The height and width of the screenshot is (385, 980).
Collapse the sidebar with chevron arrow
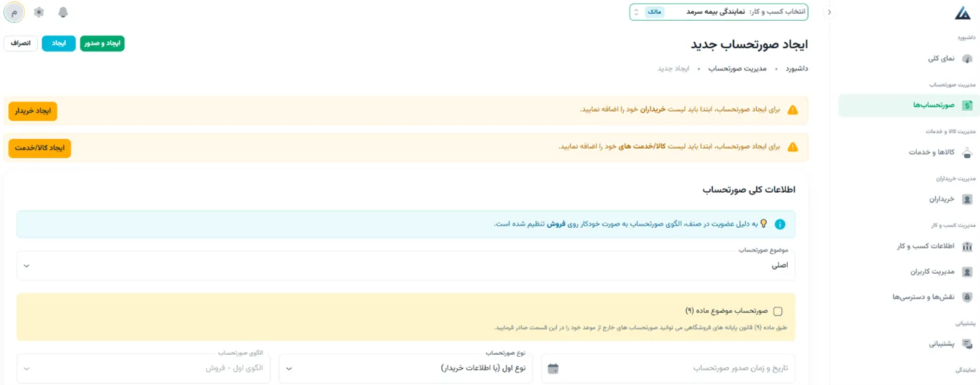(x=829, y=12)
